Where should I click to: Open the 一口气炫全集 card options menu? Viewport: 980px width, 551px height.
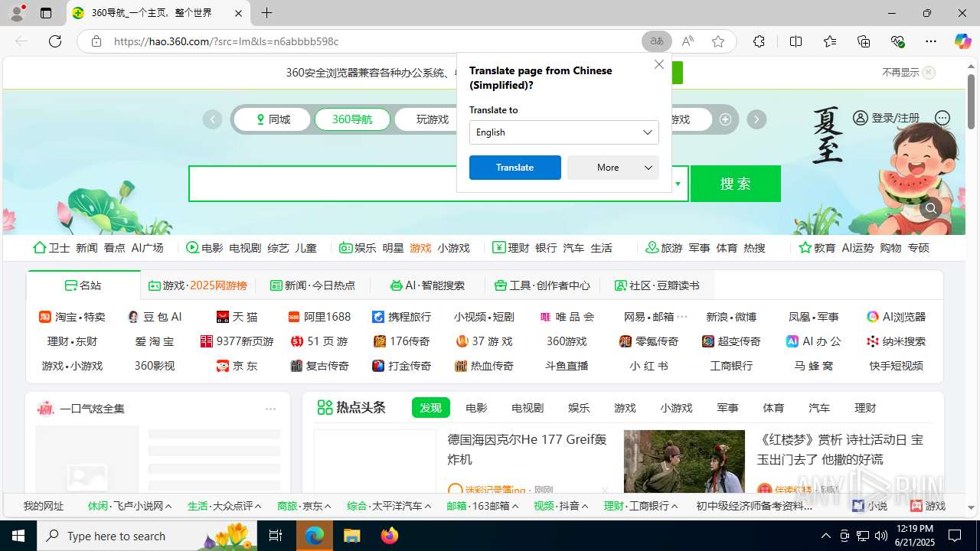pyautogui.click(x=270, y=409)
